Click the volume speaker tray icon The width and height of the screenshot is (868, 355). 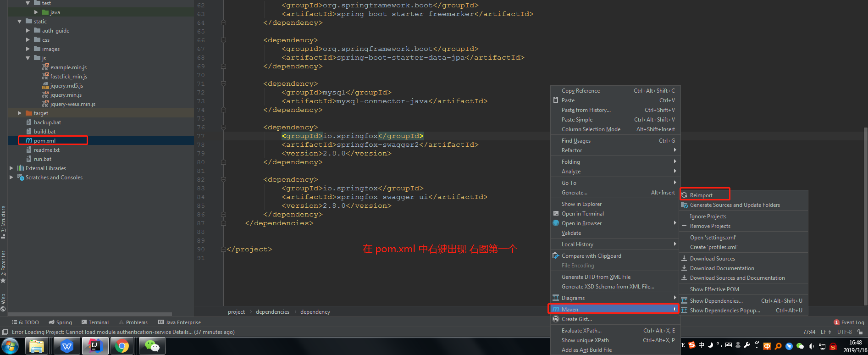pyautogui.click(x=811, y=346)
